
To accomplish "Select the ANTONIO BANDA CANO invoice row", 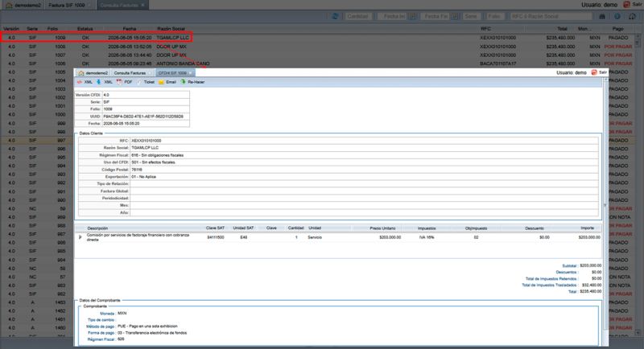I will (x=319, y=64).
